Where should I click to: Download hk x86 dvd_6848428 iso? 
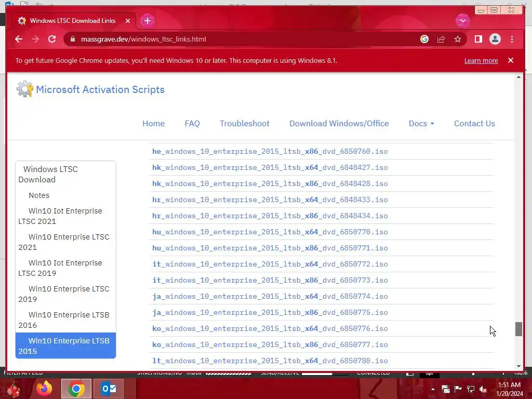point(270,183)
